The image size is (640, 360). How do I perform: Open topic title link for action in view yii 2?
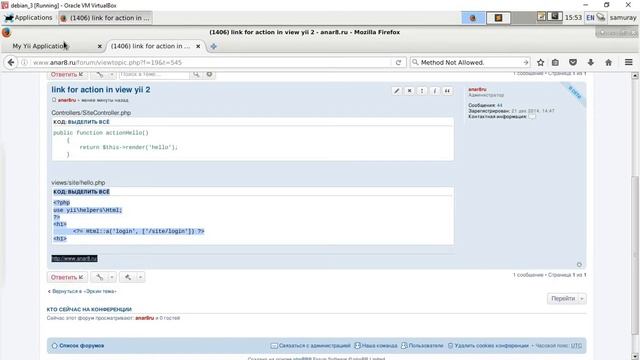tap(101, 89)
